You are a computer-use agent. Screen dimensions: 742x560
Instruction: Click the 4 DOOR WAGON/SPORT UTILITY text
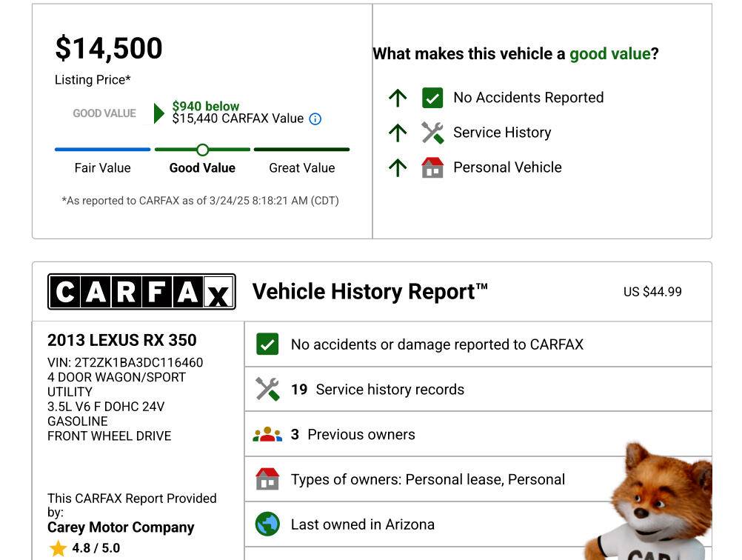click(116, 385)
